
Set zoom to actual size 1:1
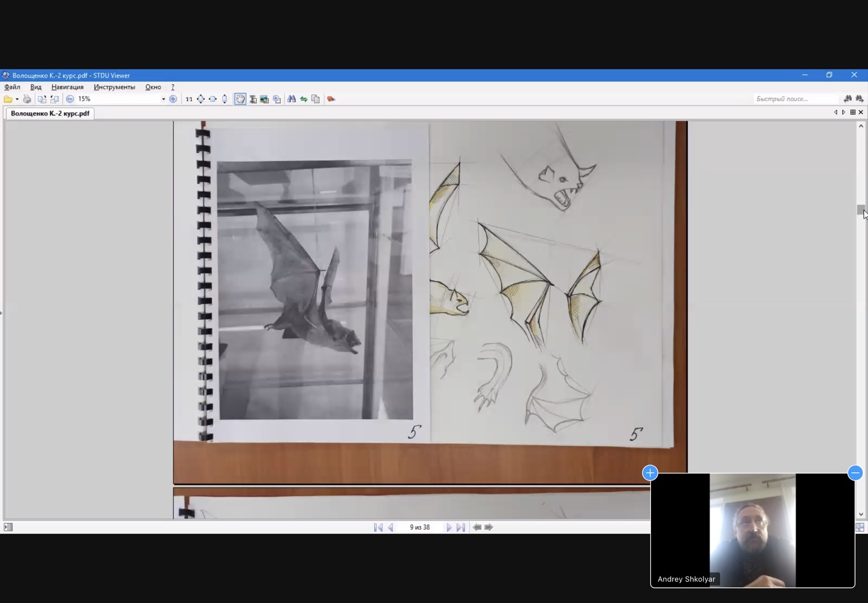click(x=189, y=99)
